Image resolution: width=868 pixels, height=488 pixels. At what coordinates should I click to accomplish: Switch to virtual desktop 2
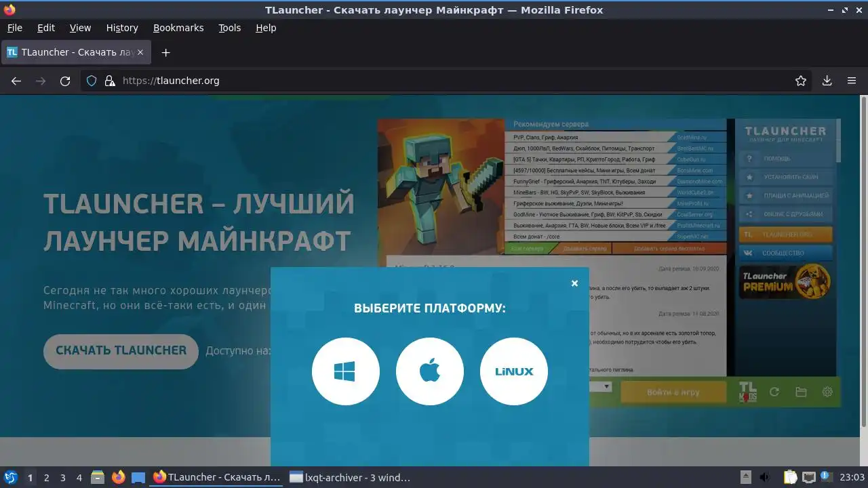pos(46,478)
